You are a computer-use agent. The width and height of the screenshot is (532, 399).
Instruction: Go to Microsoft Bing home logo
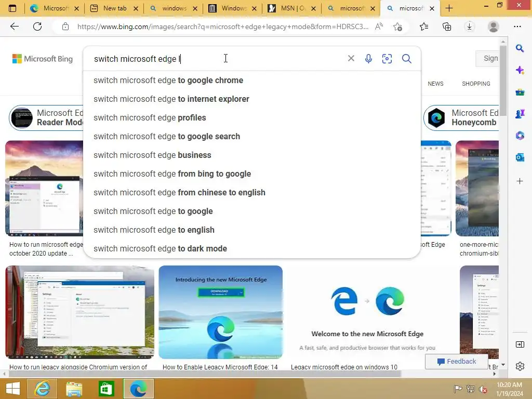[43, 59]
